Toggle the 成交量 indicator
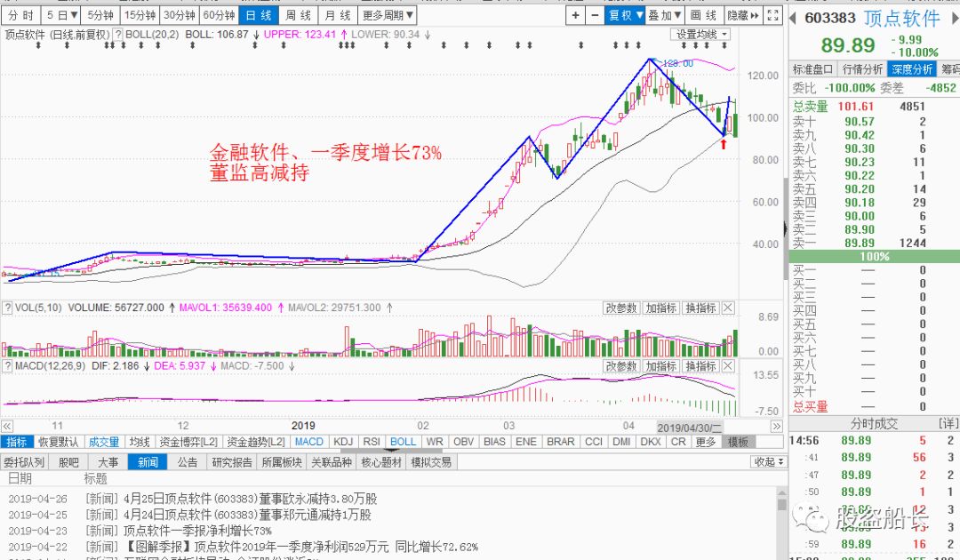 pos(103,442)
